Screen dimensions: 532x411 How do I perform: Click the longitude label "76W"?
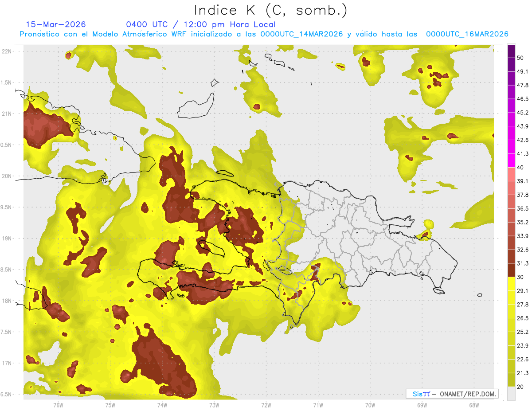[x=58, y=405]
